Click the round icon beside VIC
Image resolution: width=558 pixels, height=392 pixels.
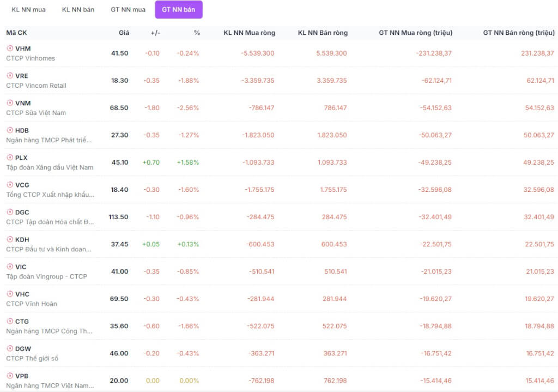(x=10, y=267)
